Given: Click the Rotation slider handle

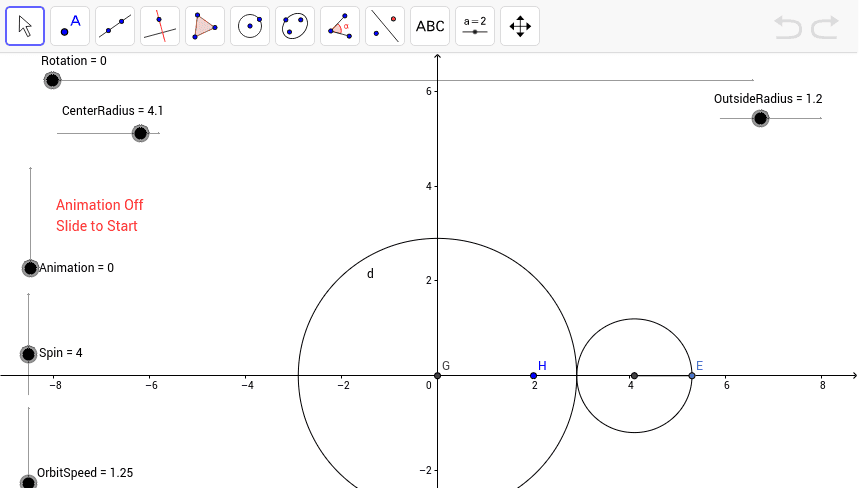Looking at the screenshot, I should tap(52, 81).
